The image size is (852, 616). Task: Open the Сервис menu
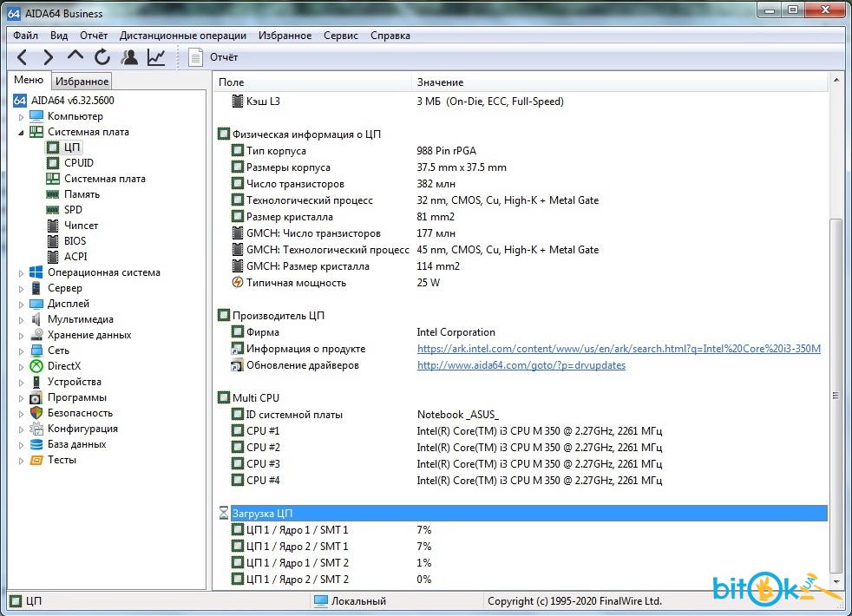pyautogui.click(x=341, y=36)
